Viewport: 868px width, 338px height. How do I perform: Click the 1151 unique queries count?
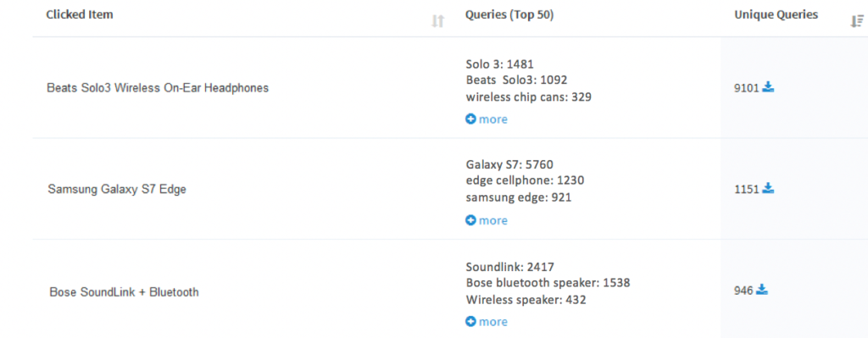coord(746,189)
